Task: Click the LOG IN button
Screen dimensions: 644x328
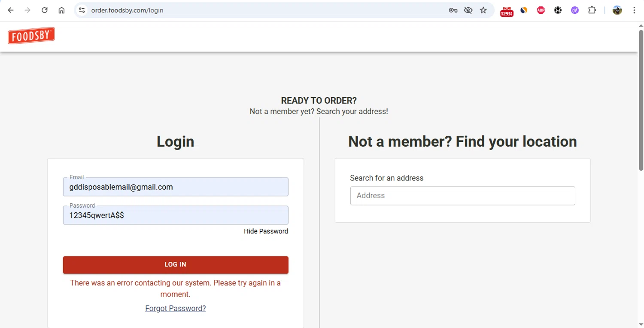Action: [x=176, y=265]
